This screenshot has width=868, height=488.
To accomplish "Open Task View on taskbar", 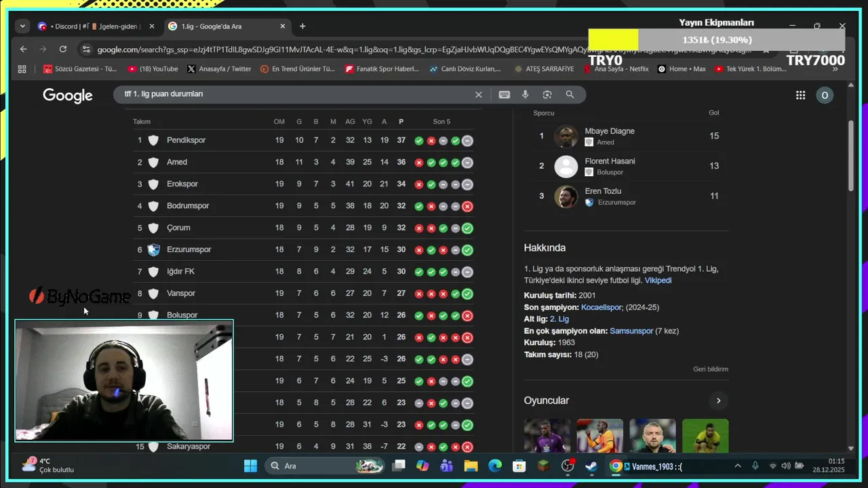I will click(x=399, y=466).
